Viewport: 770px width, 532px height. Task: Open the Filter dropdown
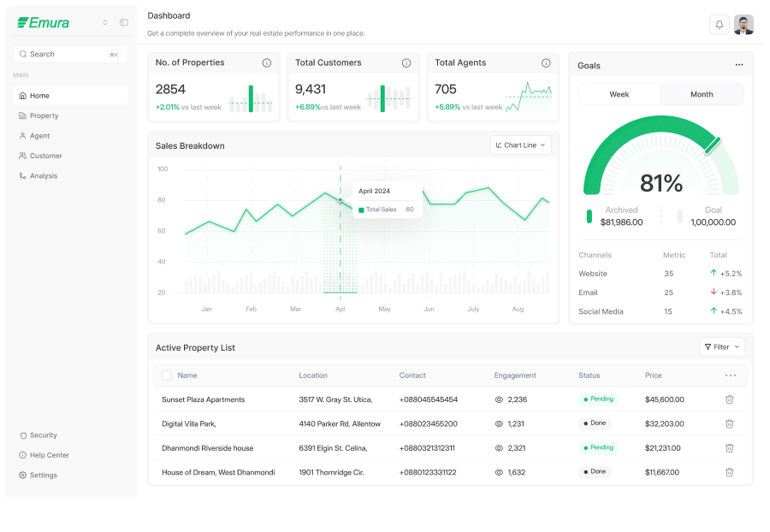pyautogui.click(x=722, y=347)
